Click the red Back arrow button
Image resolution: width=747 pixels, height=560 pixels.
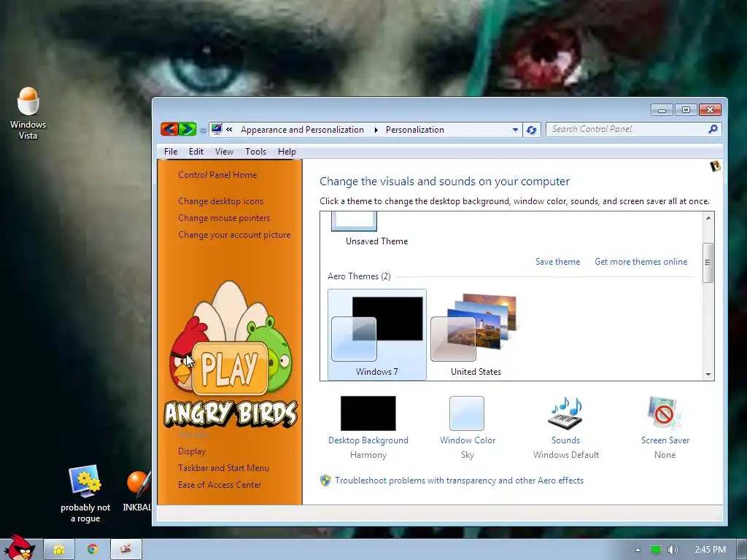tap(169, 129)
